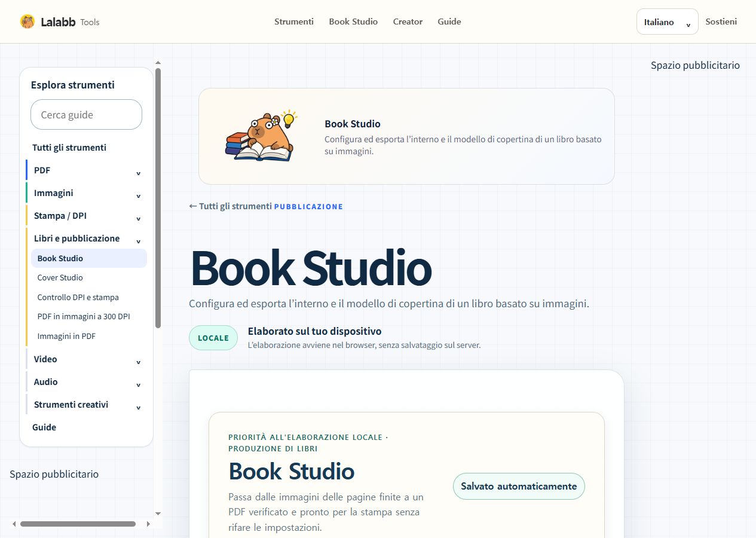Click the large Book Studio page heading
Image resolution: width=756 pixels, height=538 pixels.
pos(310,268)
